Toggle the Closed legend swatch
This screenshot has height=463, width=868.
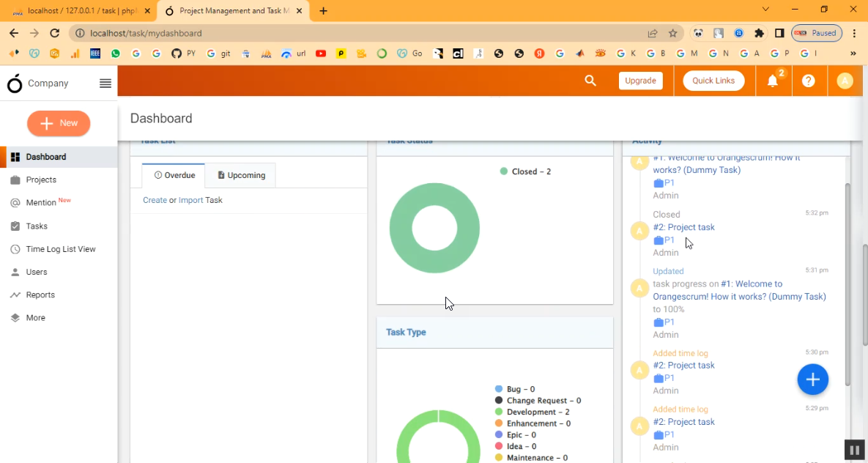(504, 171)
